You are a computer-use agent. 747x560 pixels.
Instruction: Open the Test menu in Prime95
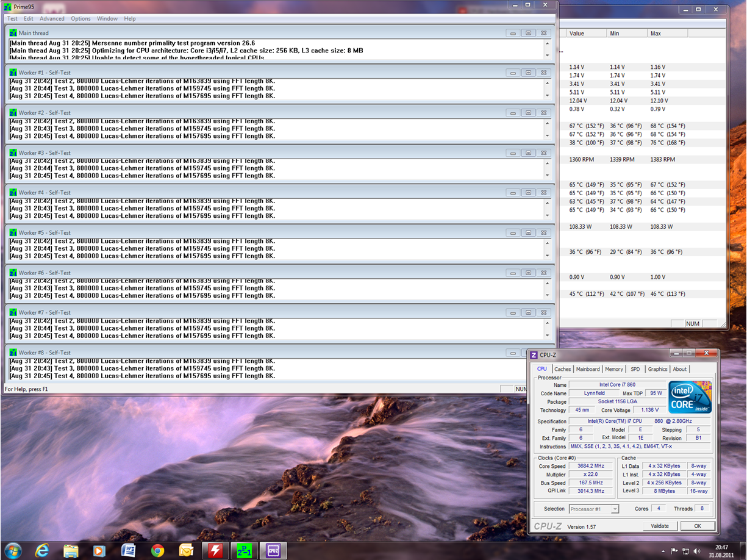click(12, 19)
